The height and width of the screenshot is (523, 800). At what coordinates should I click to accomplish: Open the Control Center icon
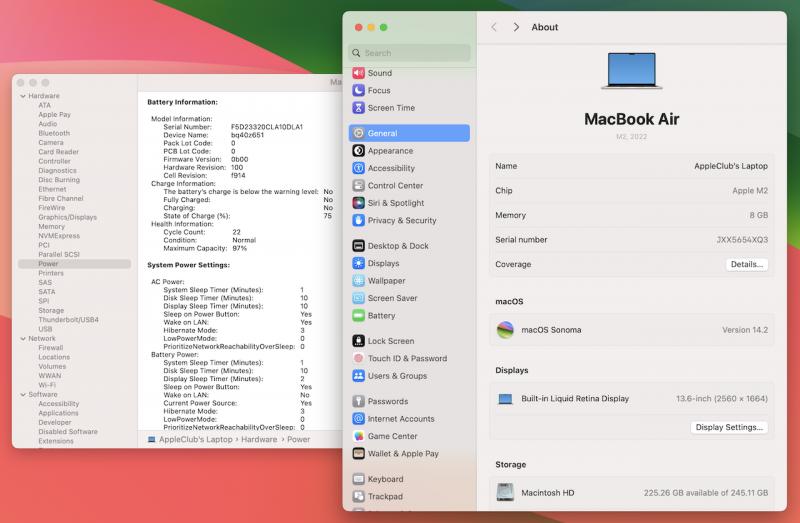(x=358, y=185)
